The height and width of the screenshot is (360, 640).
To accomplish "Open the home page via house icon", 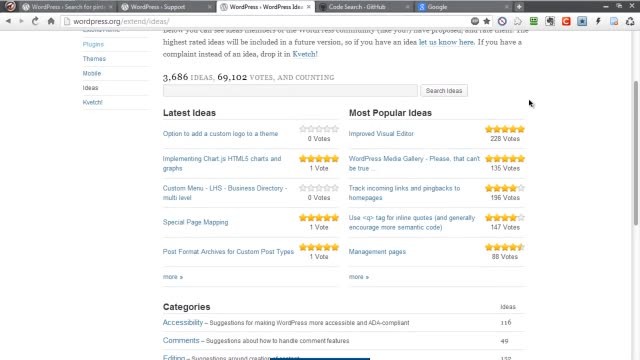I will pos(51,21).
